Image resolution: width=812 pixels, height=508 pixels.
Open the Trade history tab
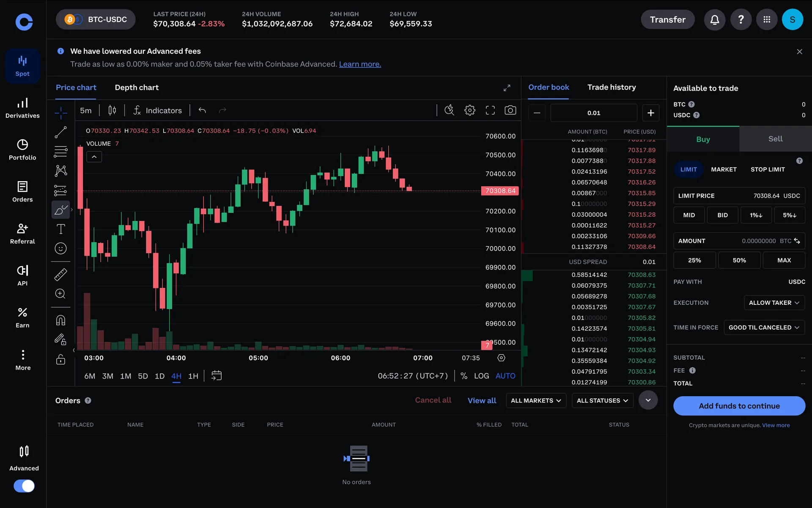(x=612, y=87)
